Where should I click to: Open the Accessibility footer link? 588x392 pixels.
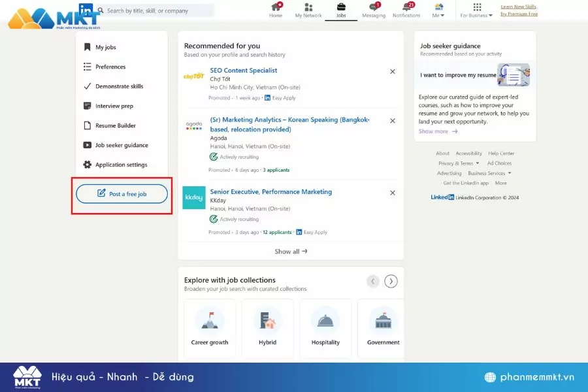pyautogui.click(x=468, y=154)
